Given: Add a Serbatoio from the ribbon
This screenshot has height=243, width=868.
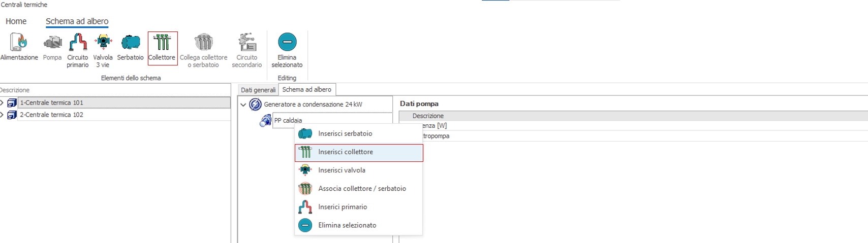Looking at the screenshot, I should 130,43.
